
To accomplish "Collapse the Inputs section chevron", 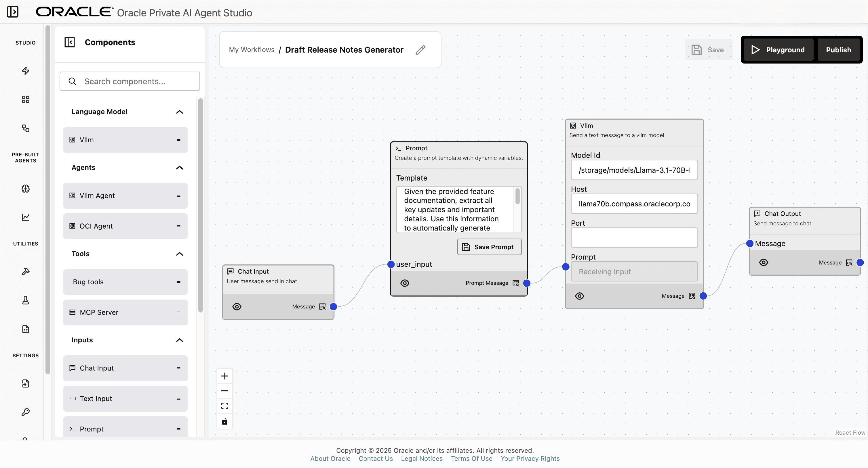I will [179, 340].
